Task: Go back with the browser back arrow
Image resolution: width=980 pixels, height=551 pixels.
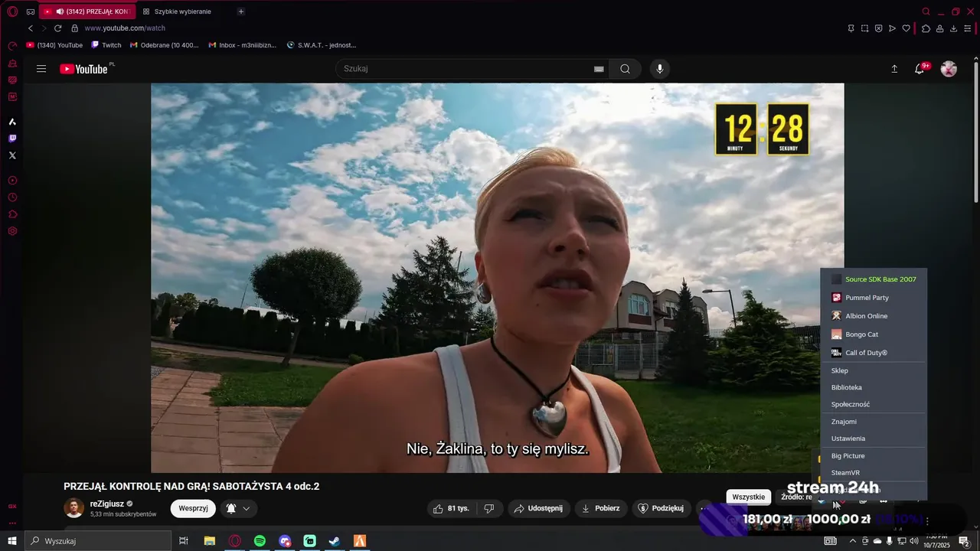Action: pos(31,28)
